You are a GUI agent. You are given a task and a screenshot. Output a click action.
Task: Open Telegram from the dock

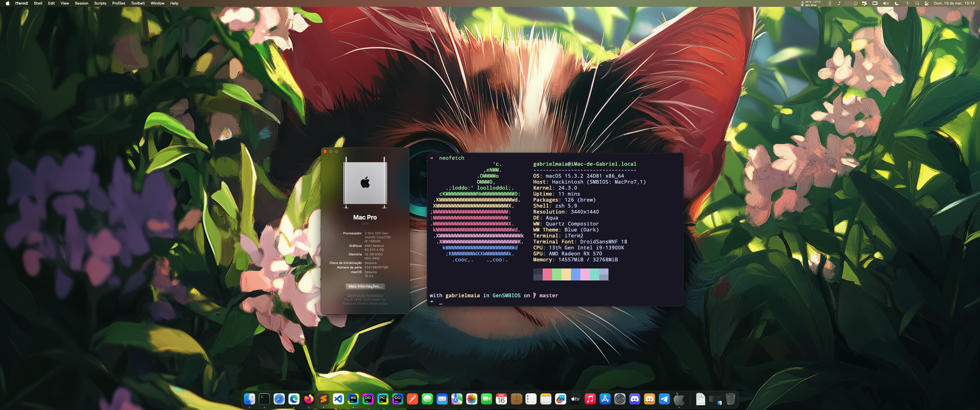pos(664,399)
